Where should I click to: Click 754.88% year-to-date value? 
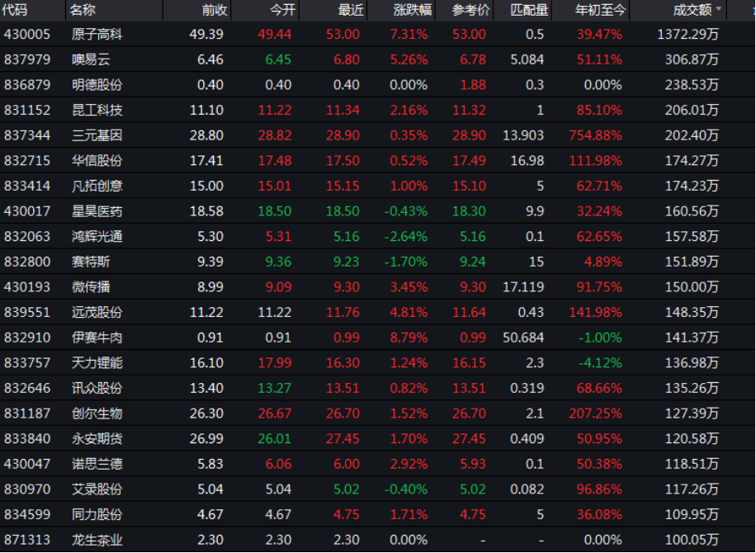click(x=595, y=135)
